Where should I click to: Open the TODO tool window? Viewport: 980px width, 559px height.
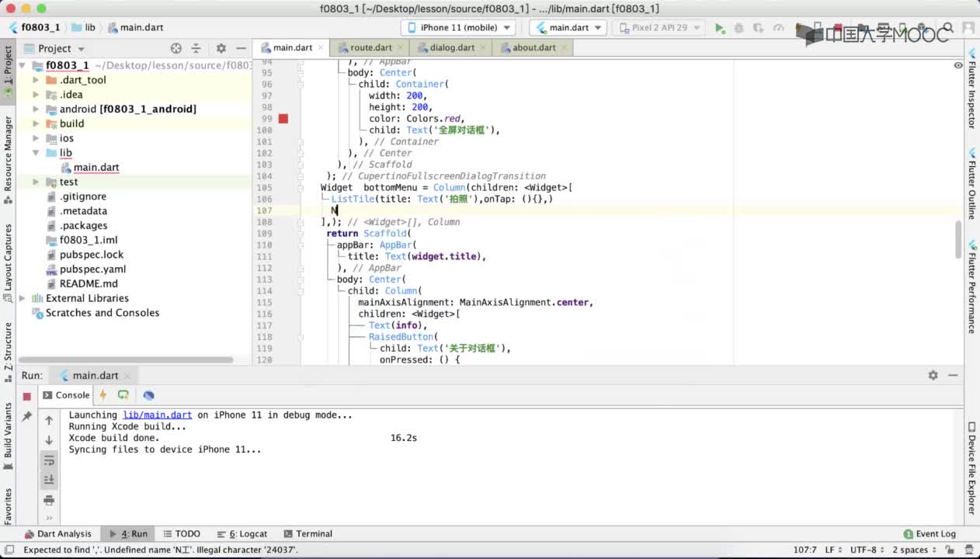click(181, 534)
